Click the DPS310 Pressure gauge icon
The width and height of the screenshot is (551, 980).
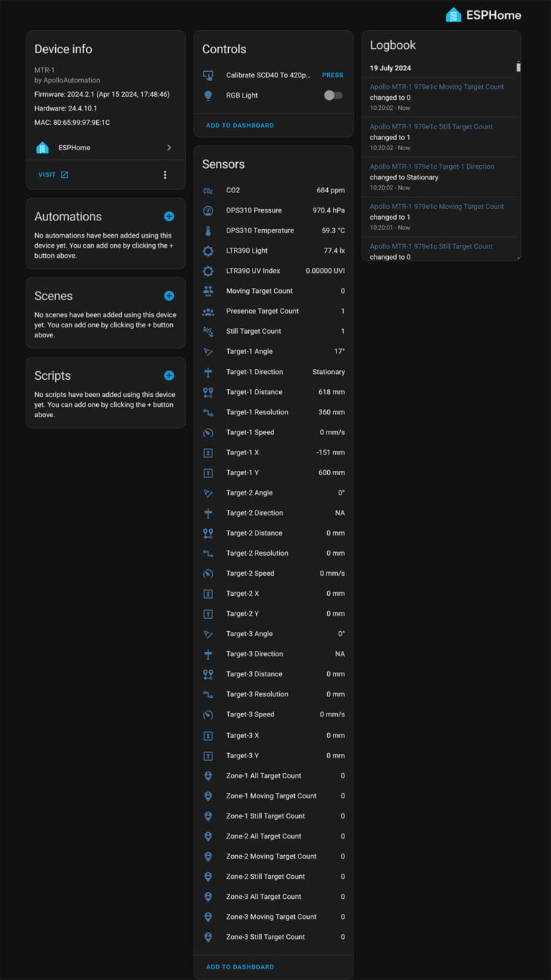pyautogui.click(x=208, y=211)
